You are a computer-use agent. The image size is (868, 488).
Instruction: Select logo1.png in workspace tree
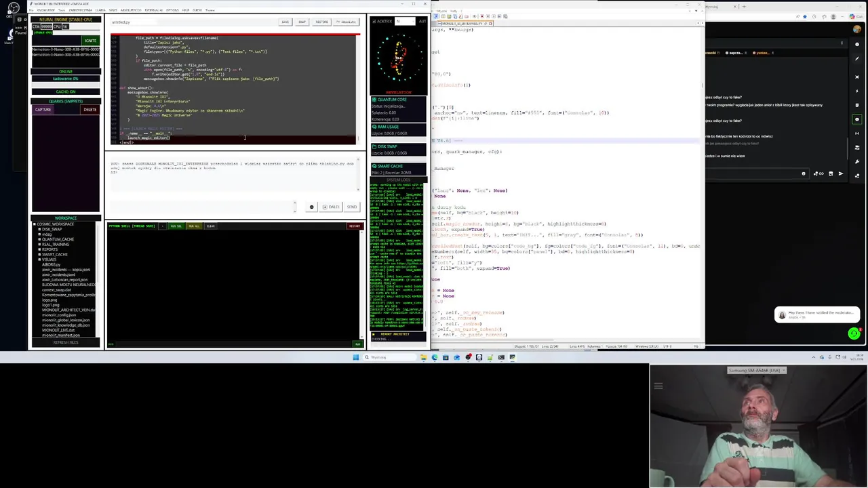(x=51, y=305)
